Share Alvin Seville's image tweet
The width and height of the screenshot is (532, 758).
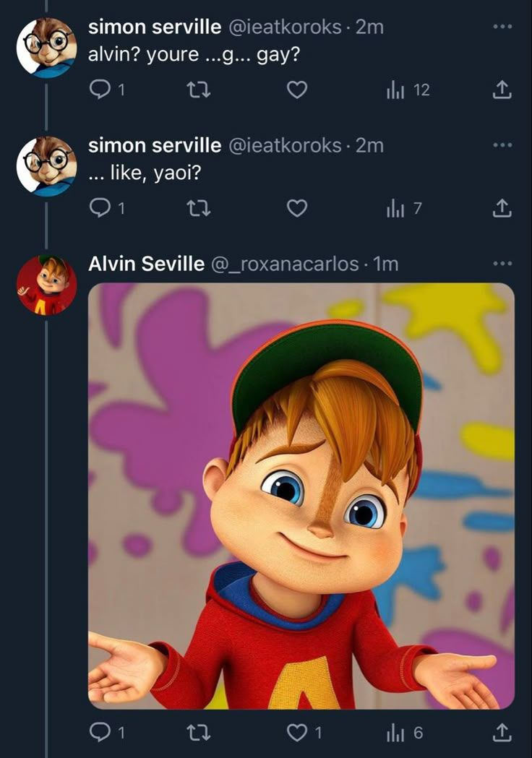502,733
